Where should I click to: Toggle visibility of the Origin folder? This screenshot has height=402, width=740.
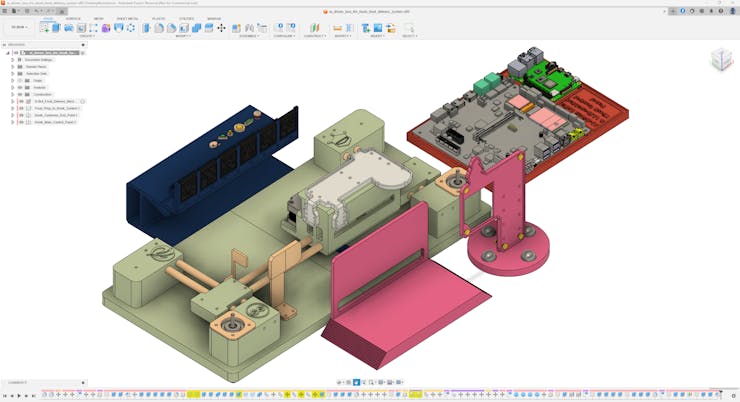coord(20,80)
